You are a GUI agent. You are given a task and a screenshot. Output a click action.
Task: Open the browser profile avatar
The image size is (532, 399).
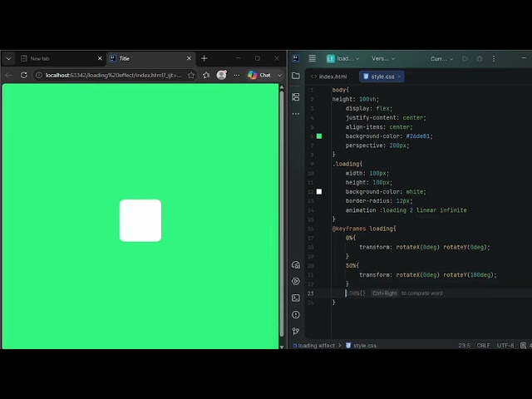pos(222,75)
